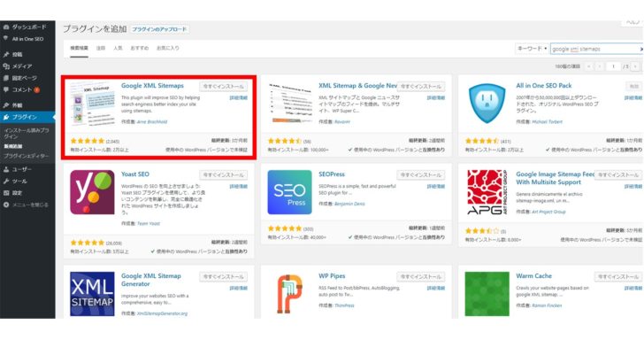Open Installed Plugins submenu item
This screenshot has width=644, height=363.
point(27,133)
